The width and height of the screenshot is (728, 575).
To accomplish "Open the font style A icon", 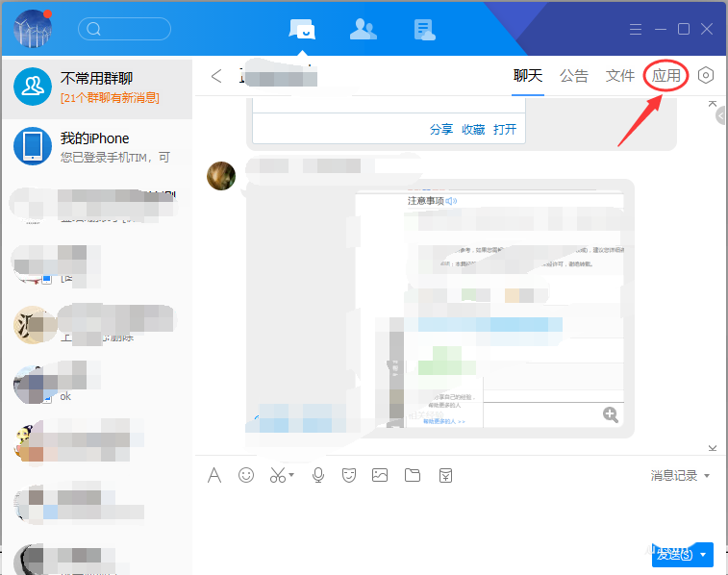I will [x=214, y=475].
